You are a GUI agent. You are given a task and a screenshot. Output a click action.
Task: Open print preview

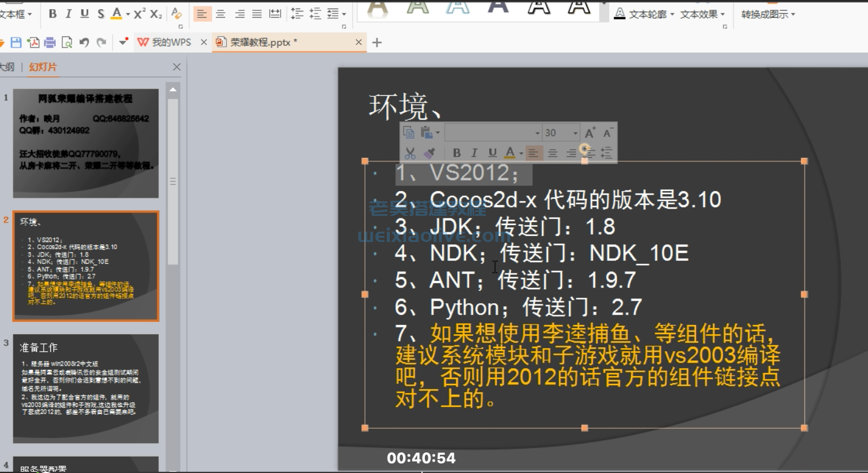[x=67, y=42]
